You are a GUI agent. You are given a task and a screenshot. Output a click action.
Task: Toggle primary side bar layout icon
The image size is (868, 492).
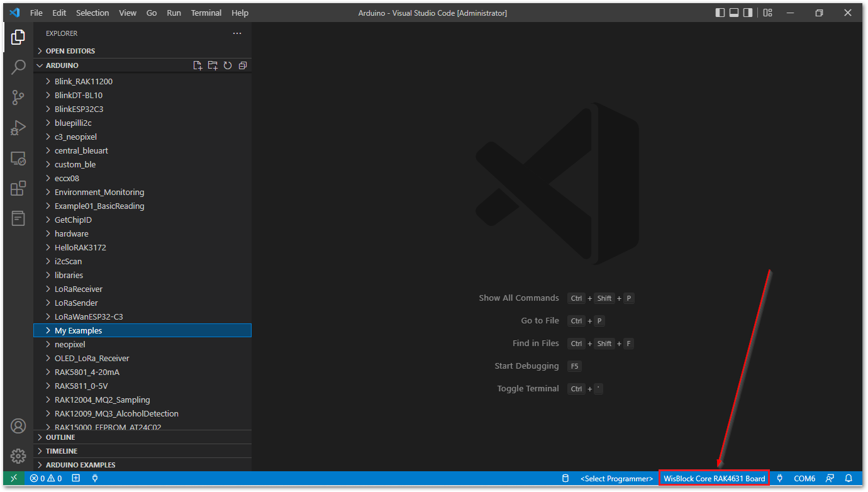coord(720,13)
